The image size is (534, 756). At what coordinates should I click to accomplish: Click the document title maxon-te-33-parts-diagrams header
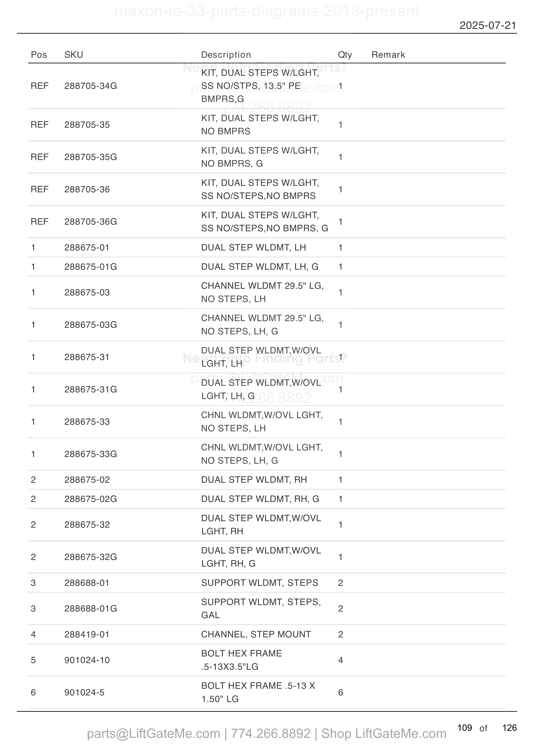pyautogui.click(x=267, y=11)
